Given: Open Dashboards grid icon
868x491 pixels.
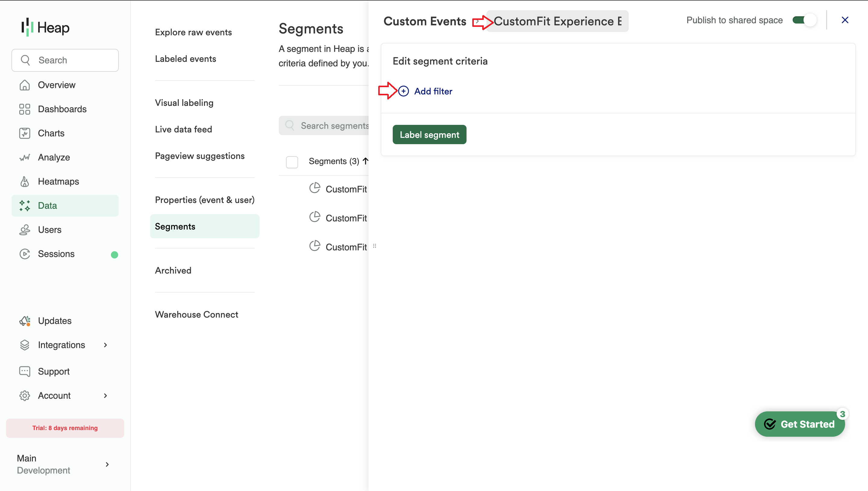Looking at the screenshot, I should [x=25, y=109].
